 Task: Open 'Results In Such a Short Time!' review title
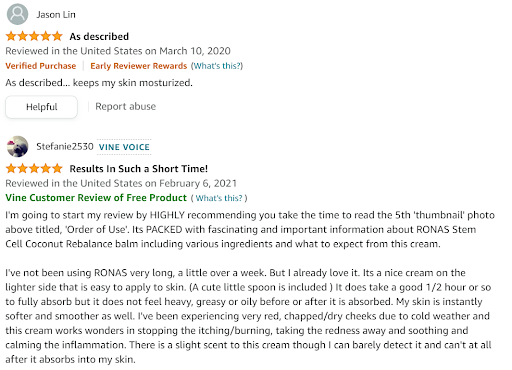[138, 169]
